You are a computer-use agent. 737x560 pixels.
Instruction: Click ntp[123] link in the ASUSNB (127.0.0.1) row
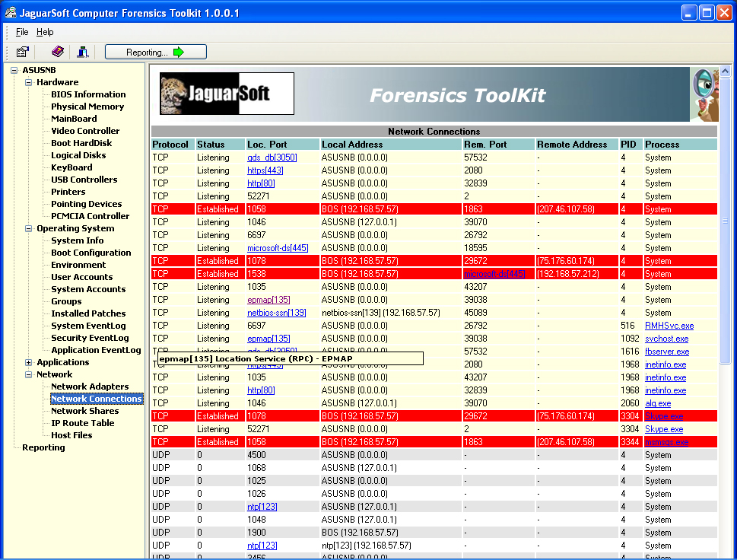pos(262,507)
